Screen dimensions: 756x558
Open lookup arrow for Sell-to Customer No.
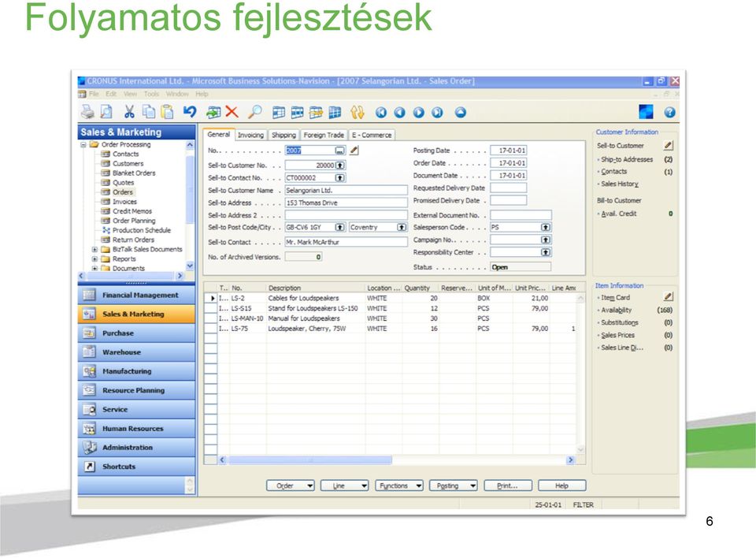click(x=340, y=165)
